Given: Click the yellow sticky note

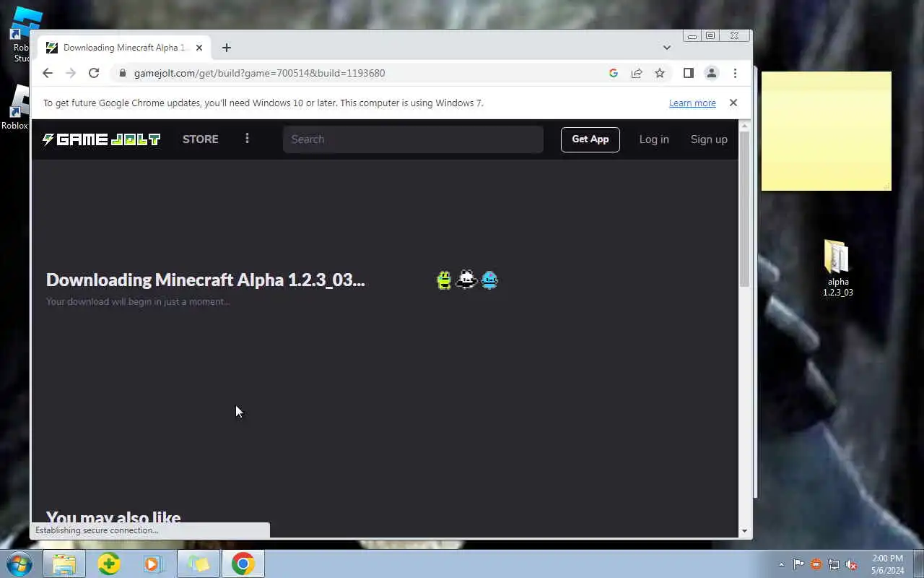Looking at the screenshot, I should pos(827,131).
